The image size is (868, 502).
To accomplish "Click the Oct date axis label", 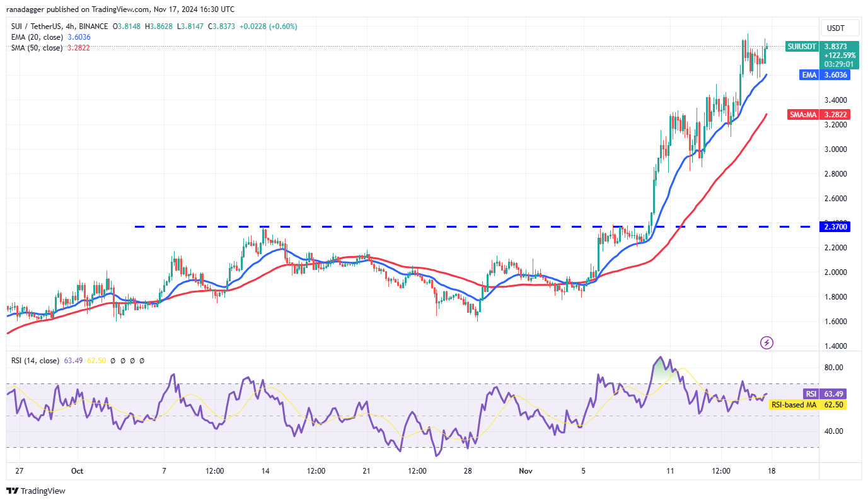I will click(x=78, y=471).
